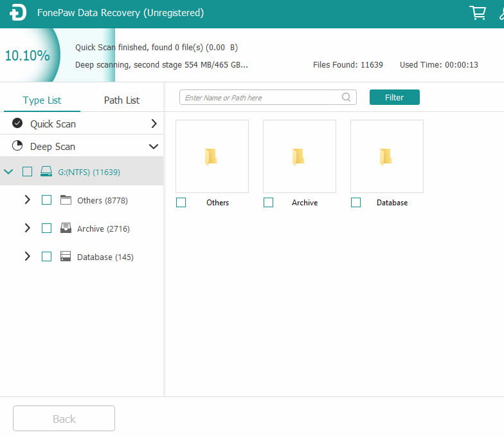
Task: Select the Database thumbnail checkbox
Action: [x=355, y=203]
